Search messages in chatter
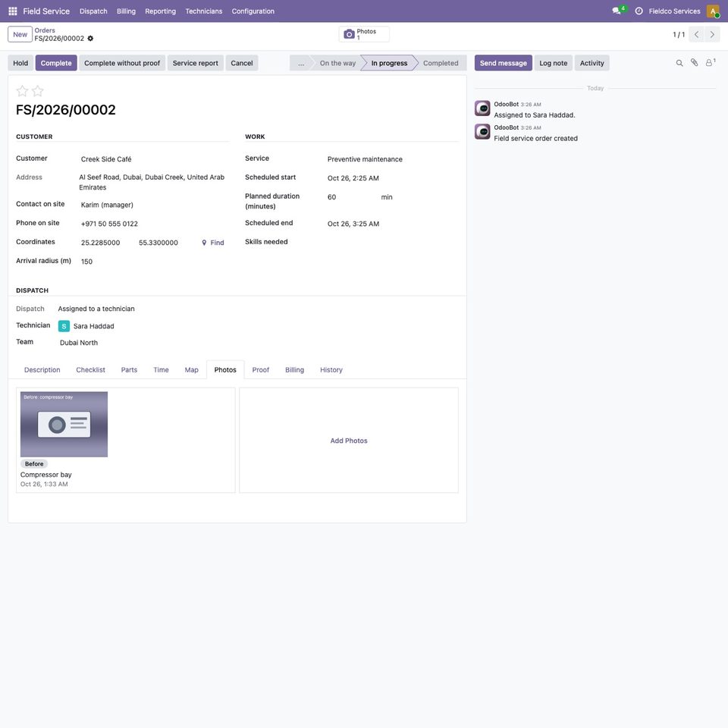This screenshot has width=728, height=728. [x=679, y=63]
